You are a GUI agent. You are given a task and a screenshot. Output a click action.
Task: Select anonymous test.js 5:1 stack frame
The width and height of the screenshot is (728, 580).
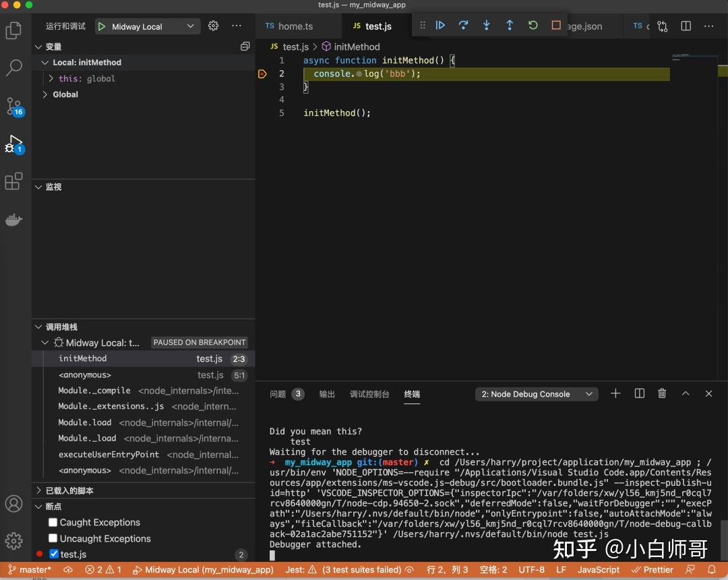(x=144, y=375)
